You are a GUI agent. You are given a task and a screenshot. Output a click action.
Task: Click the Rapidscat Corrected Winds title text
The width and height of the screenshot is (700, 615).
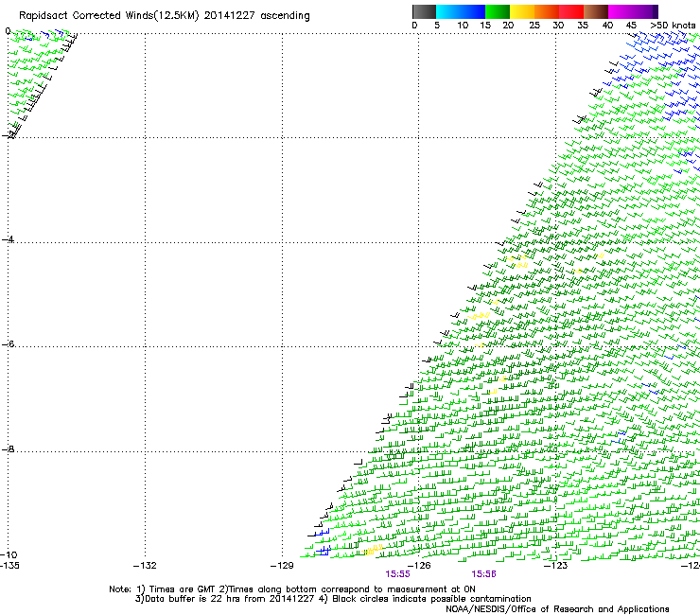(x=165, y=16)
